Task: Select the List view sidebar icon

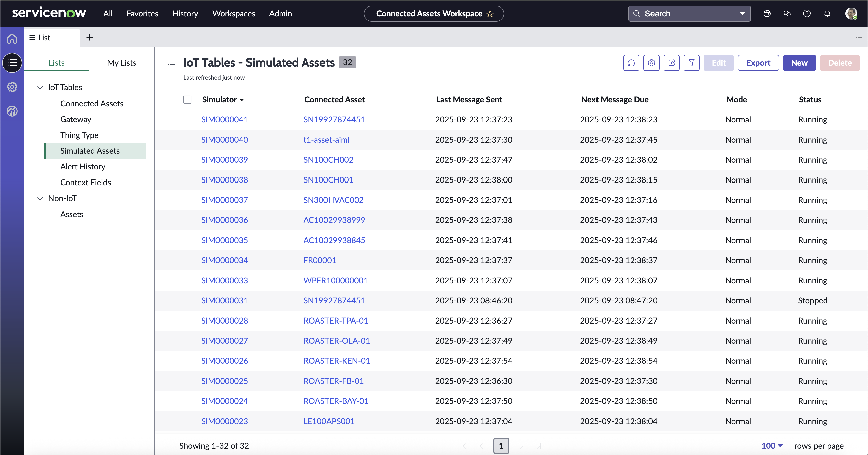Action: click(12, 63)
